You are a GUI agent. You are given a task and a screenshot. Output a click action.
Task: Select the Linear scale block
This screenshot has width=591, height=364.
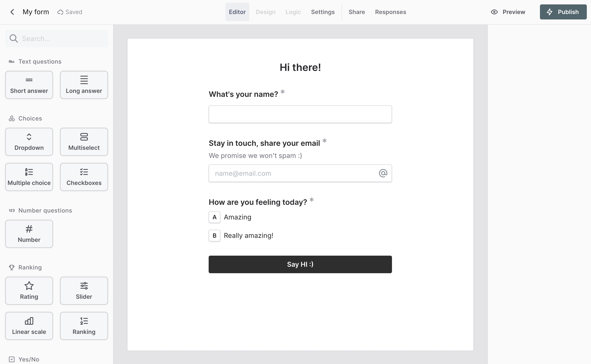click(x=29, y=326)
